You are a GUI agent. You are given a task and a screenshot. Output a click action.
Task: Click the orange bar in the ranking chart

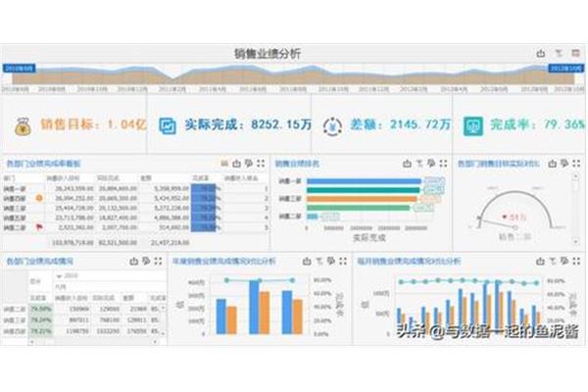tap(362, 199)
